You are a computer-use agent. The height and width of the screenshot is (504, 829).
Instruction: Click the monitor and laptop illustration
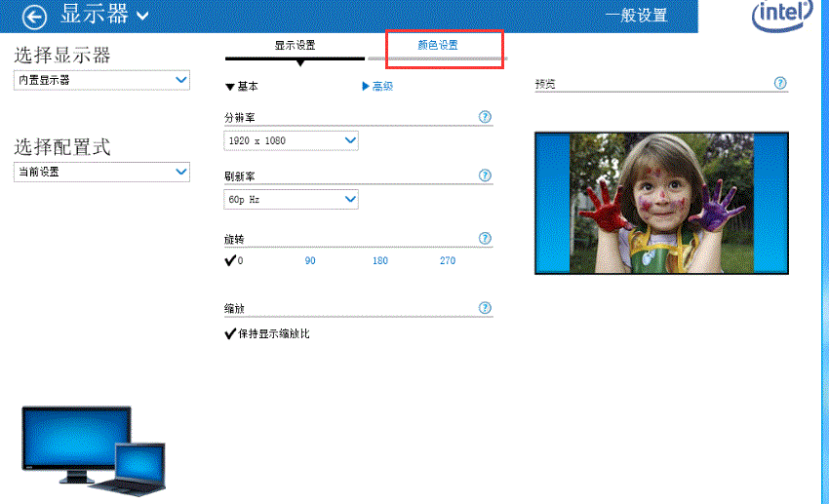pos(94,450)
